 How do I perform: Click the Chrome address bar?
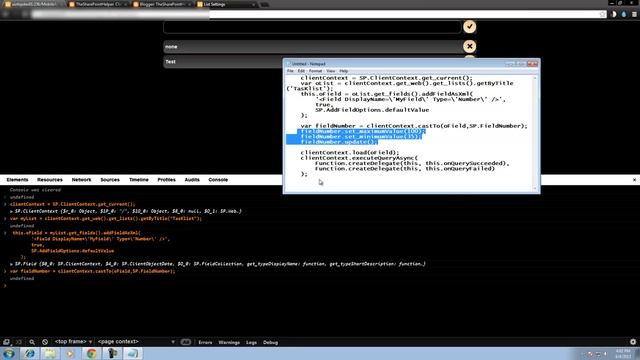click(314, 14)
